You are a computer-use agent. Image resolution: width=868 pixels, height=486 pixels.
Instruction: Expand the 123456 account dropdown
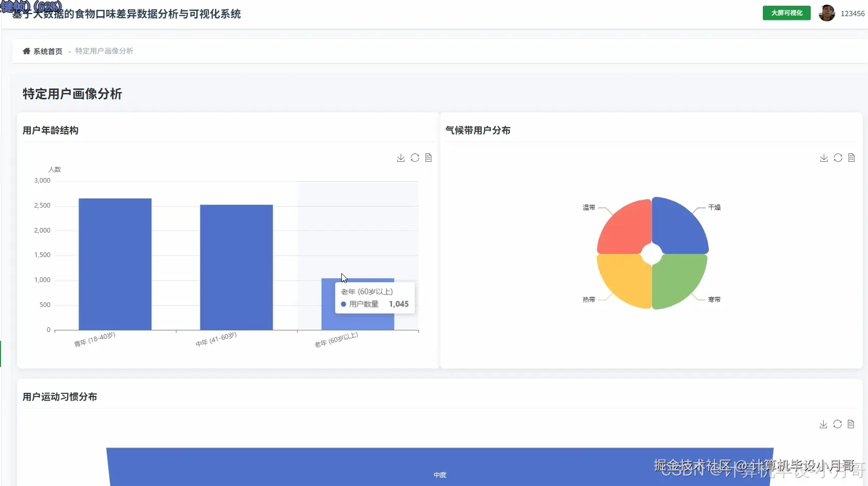pyautogui.click(x=852, y=13)
